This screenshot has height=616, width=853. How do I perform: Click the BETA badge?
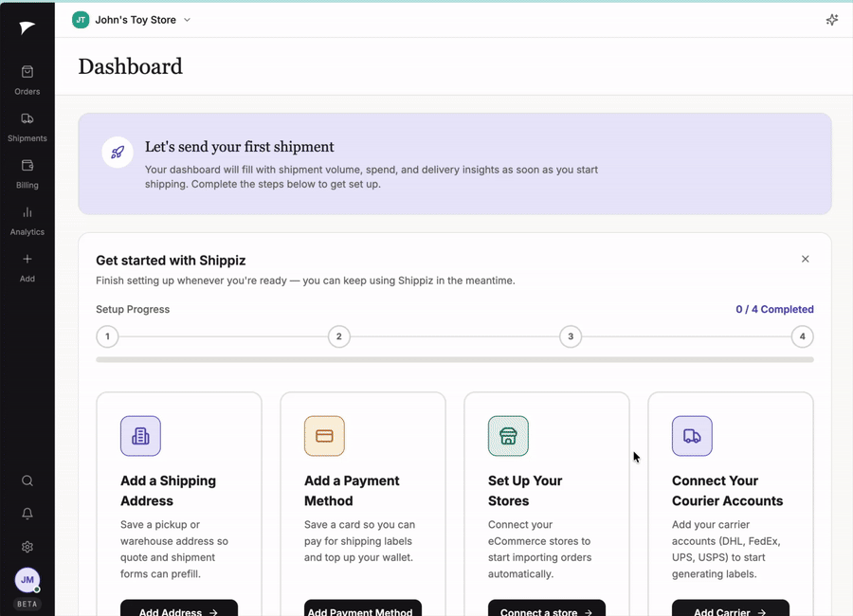27,604
